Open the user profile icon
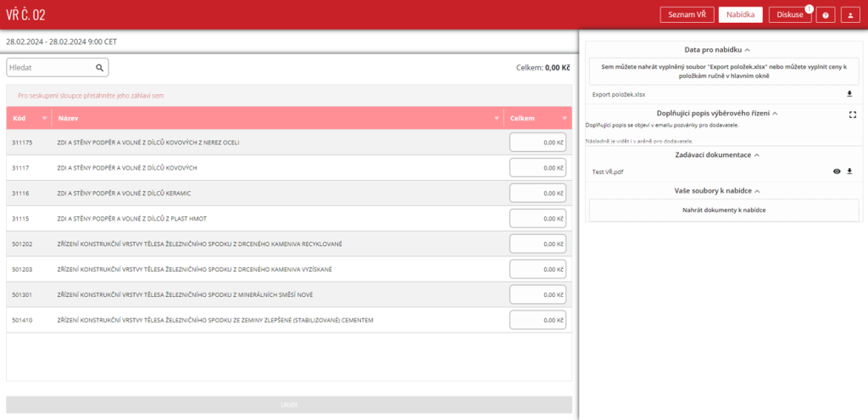 pyautogui.click(x=850, y=14)
